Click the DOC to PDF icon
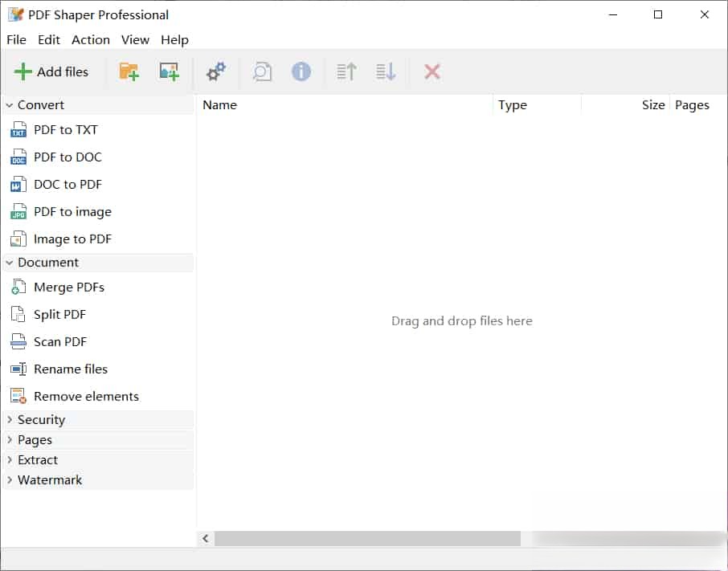 tap(18, 185)
